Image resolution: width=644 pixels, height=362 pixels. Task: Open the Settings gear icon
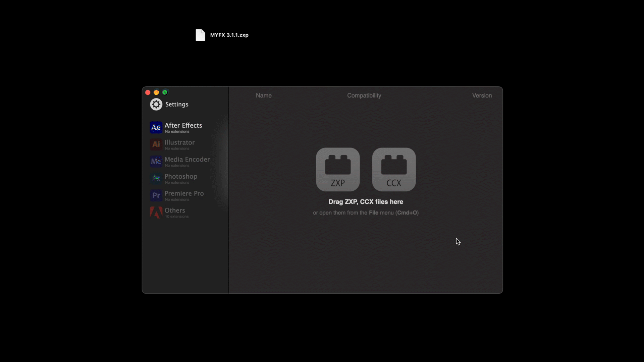click(x=156, y=105)
